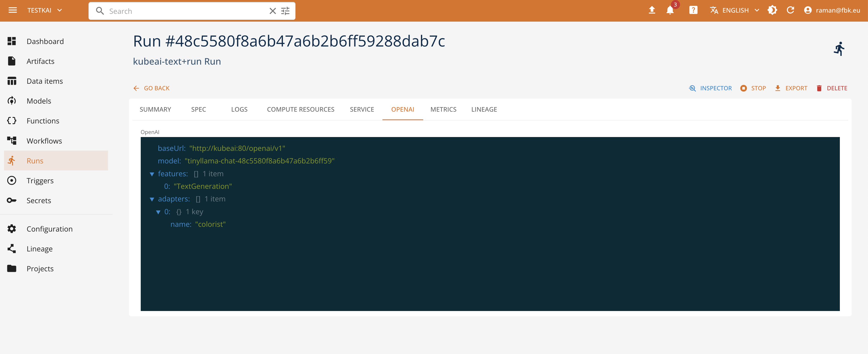
Task: Switch to the COMPUTE RESOURCES tab
Action: pos(300,109)
